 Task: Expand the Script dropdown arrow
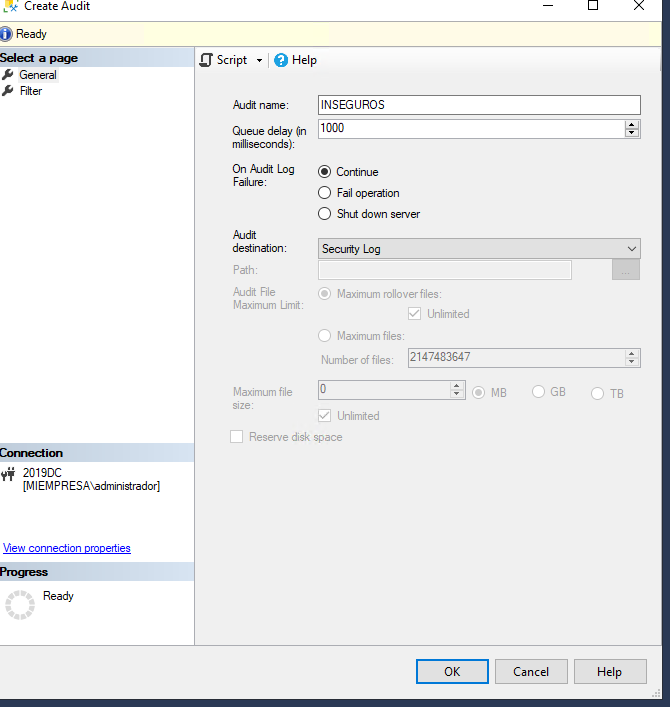[x=259, y=60]
